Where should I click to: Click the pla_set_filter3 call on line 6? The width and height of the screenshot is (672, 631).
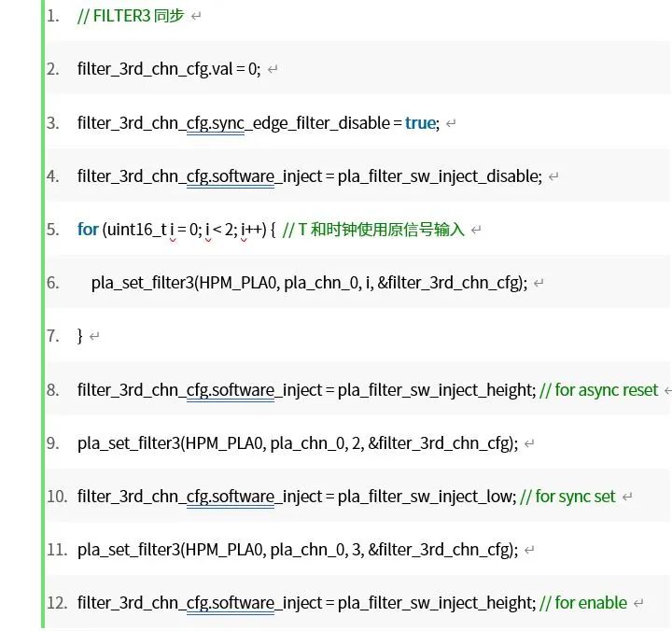pyautogui.click(x=142, y=283)
